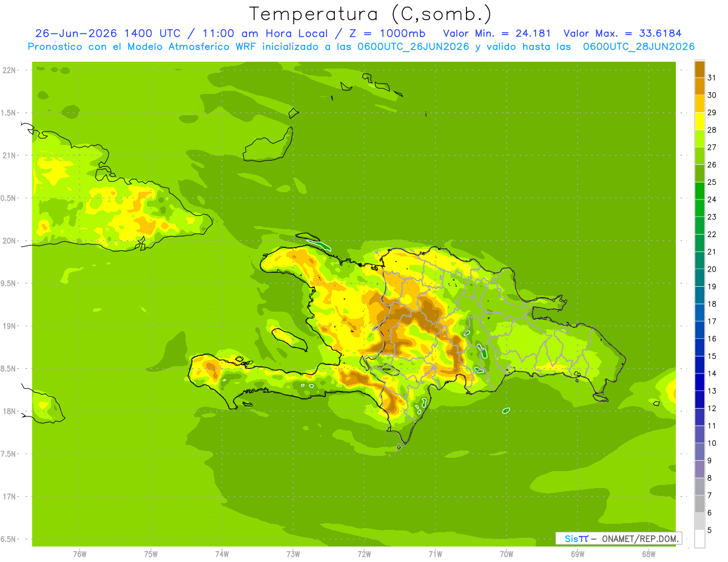This screenshot has height=562, width=728.
Task: Click the "21N" latitude axis label
Action: pyautogui.click(x=9, y=156)
